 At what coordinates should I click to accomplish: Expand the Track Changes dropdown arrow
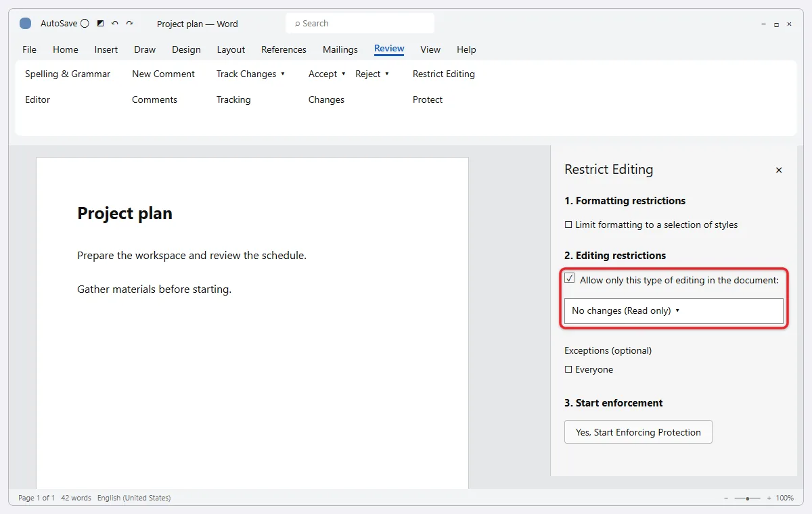click(283, 74)
